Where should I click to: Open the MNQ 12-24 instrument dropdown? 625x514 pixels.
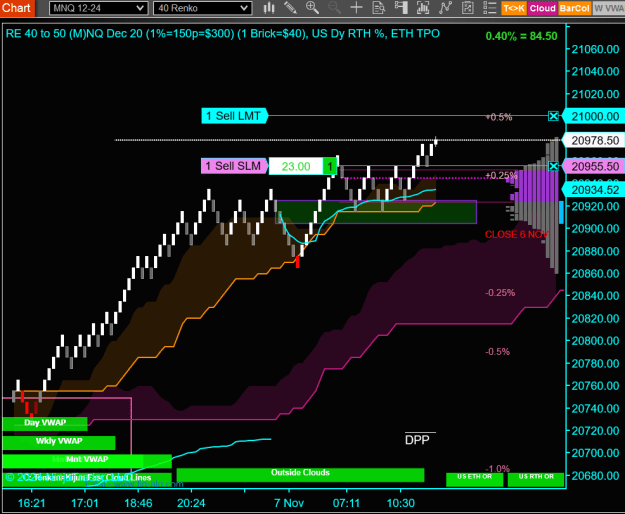(98, 8)
